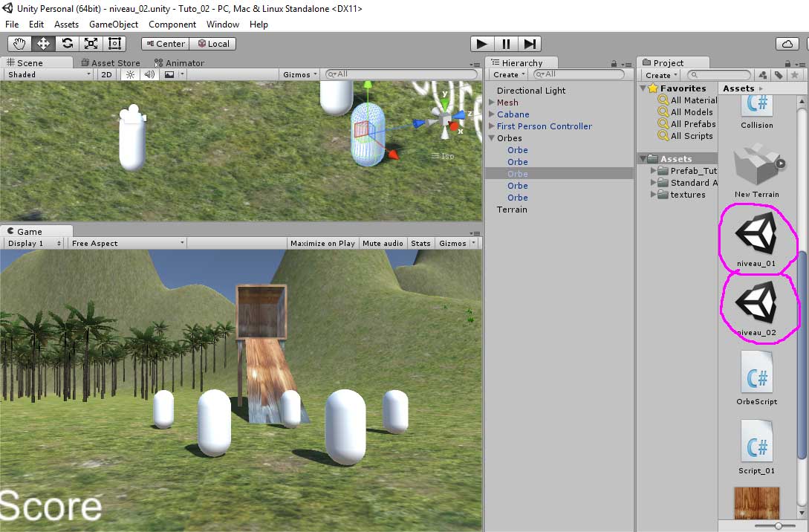Image resolution: width=809 pixels, height=532 pixels.
Task: Open the GameObject menu
Action: (x=114, y=25)
